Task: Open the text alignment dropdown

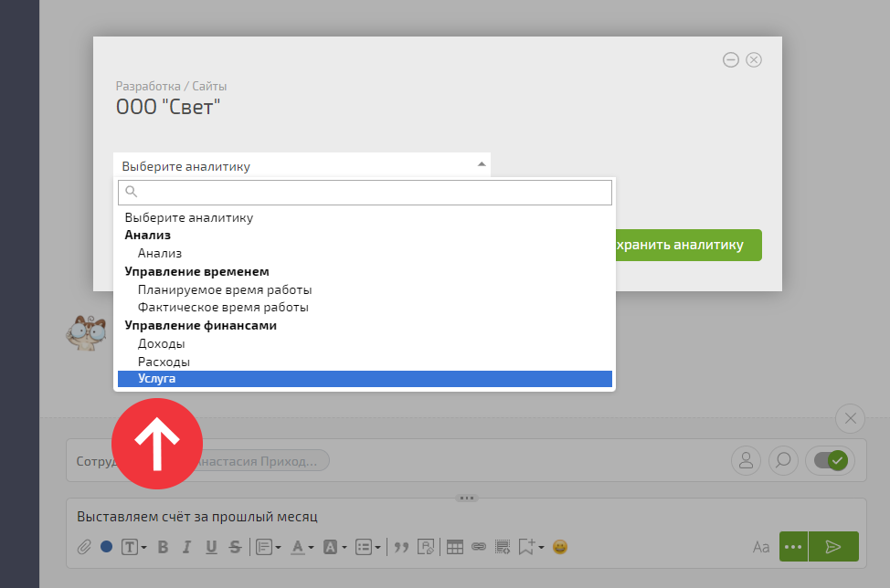Action: coord(268,547)
